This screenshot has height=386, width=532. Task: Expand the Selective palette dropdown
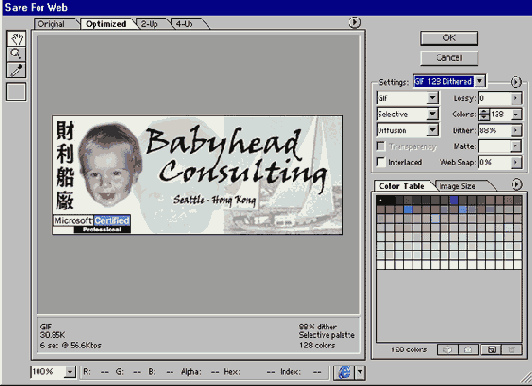[407, 114]
